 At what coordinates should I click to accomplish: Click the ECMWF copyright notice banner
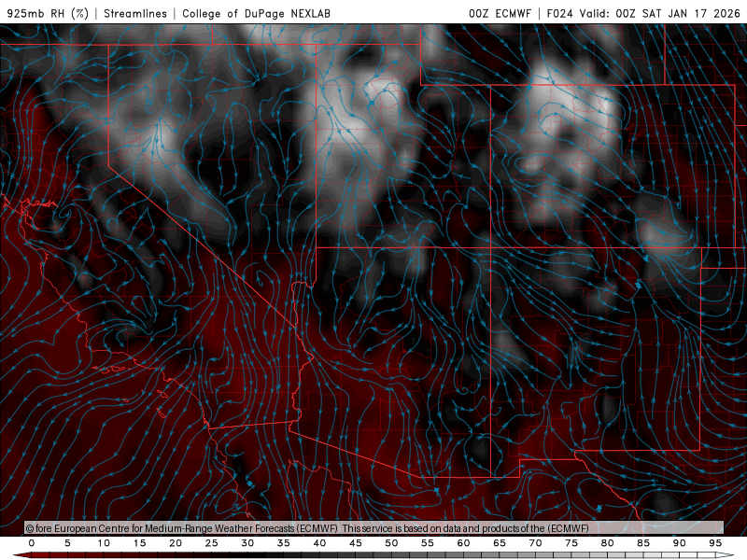[x=374, y=528]
